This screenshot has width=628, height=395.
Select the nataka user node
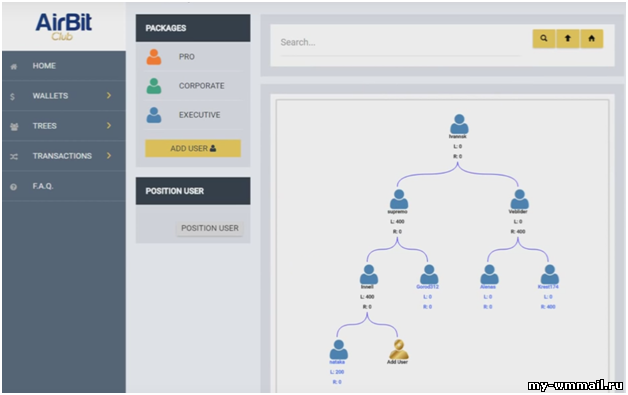coord(338,349)
